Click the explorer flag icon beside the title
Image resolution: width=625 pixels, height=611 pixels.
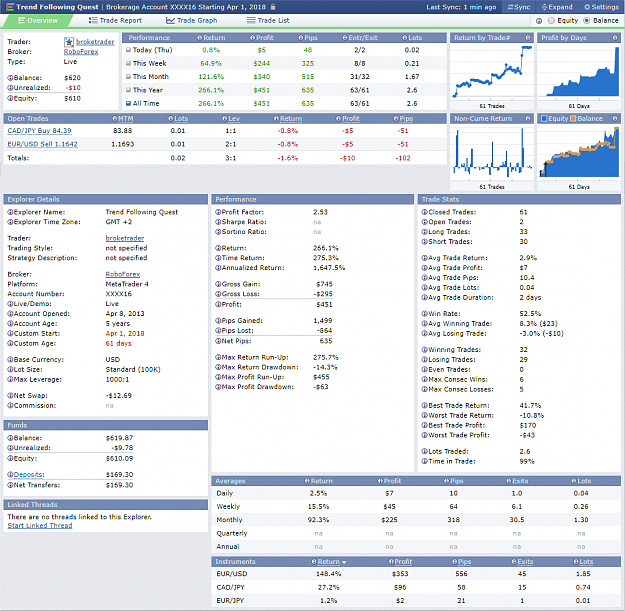10,7
